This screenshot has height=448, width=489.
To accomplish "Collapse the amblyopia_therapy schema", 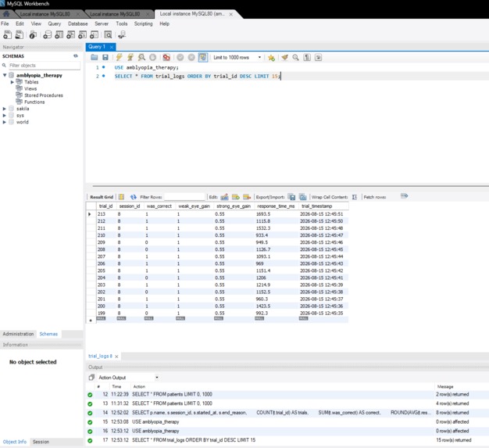I will [x=5, y=75].
